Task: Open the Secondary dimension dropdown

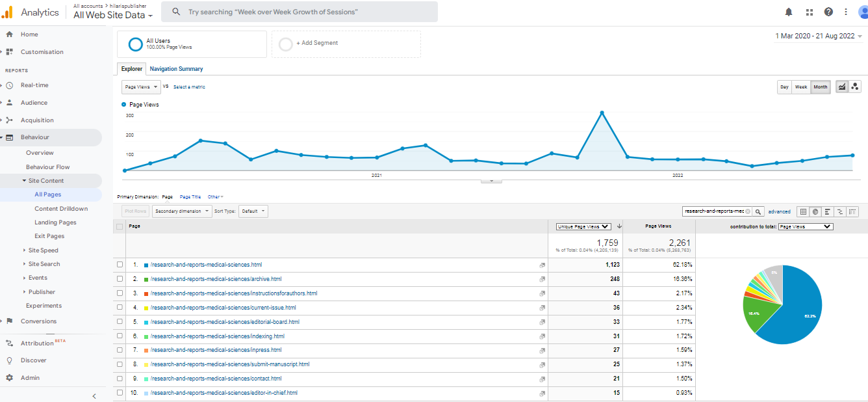Action: click(182, 211)
